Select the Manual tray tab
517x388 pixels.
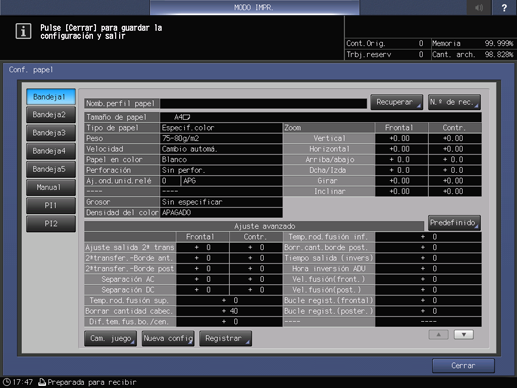[51, 188]
